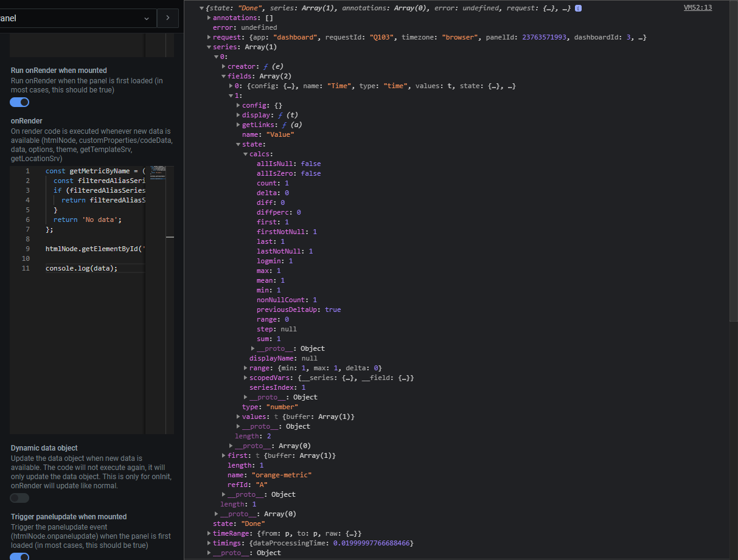738x560 pixels.
Task: Expand the creator function entry
Action: (223, 66)
